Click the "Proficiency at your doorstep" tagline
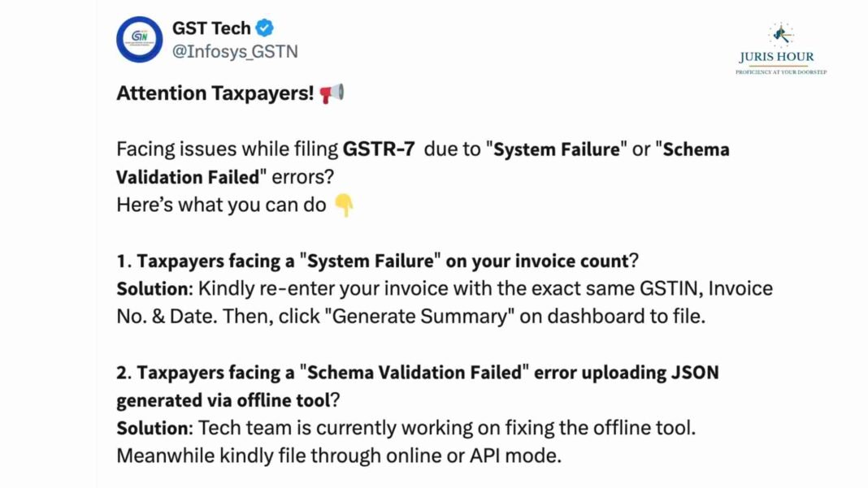This screenshot has height=488, width=868. tap(781, 72)
